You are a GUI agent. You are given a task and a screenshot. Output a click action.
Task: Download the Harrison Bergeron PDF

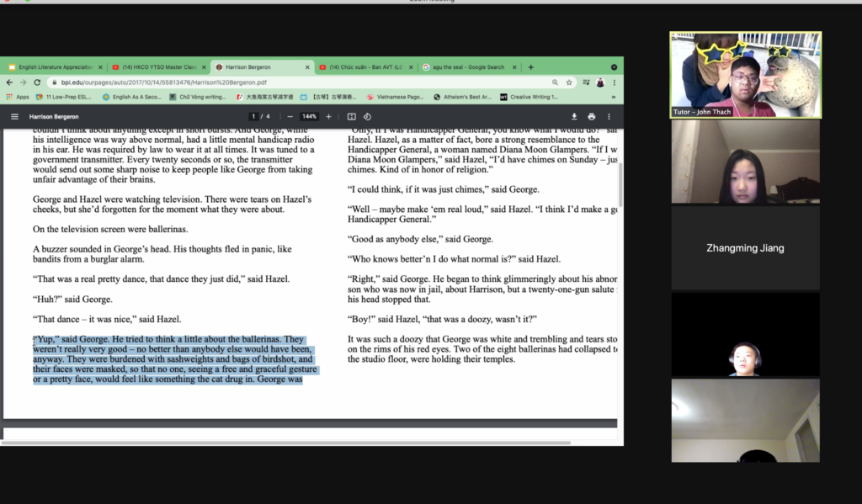click(x=574, y=116)
